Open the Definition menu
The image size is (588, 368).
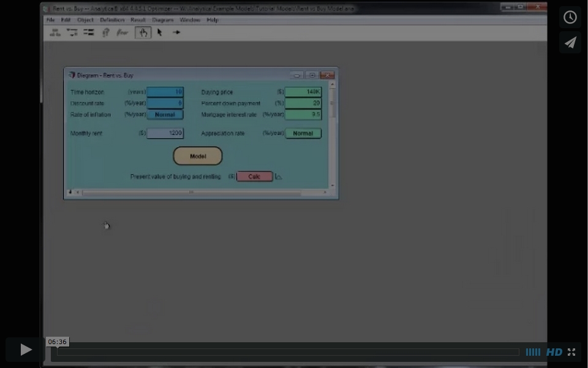tap(112, 20)
